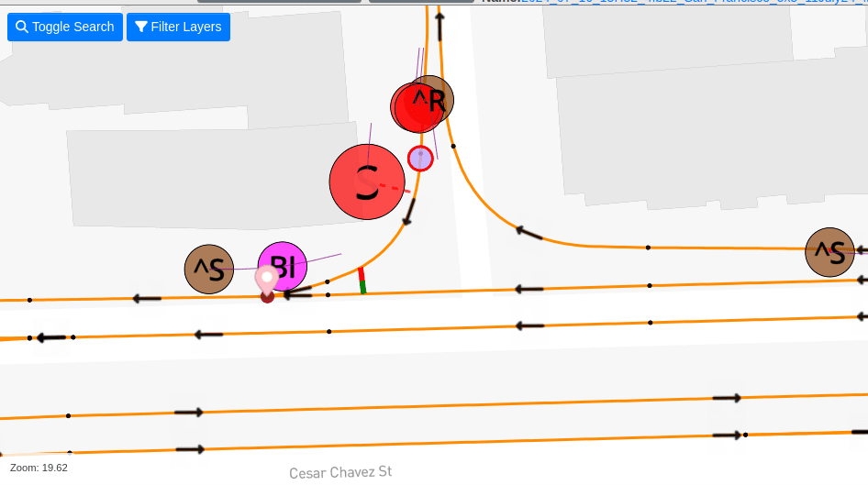Image resolution: width=868 pixels, height=485 pixels.
Task: Click the red and green stop line segment
Action: [x=362, y=281]
